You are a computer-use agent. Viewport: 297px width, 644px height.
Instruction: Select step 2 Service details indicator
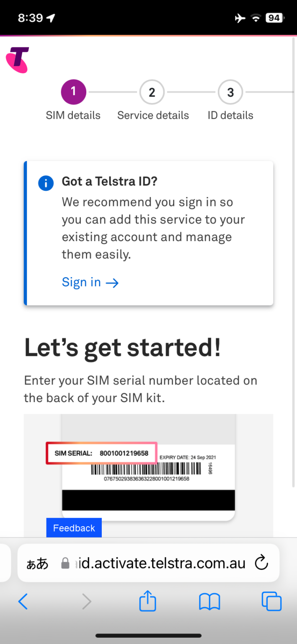[152, 92]
